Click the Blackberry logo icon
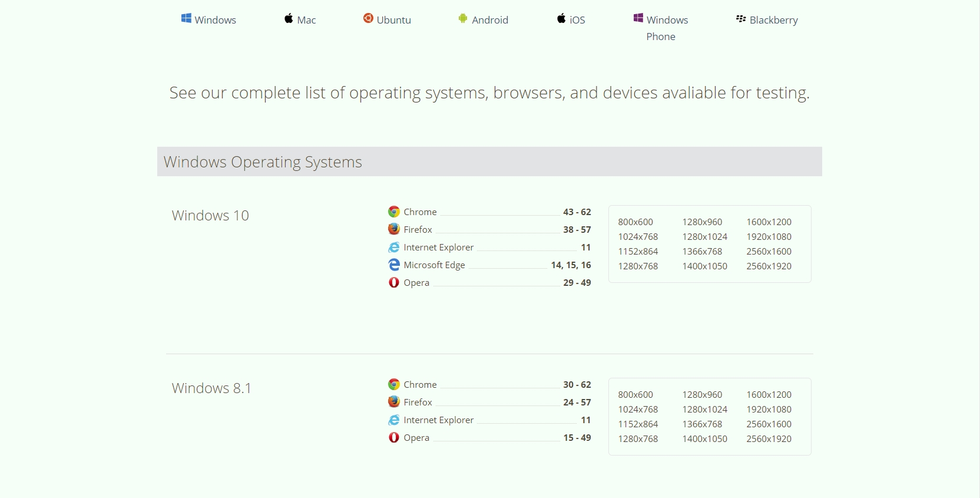Screen dimensions: 980x498 741,19
